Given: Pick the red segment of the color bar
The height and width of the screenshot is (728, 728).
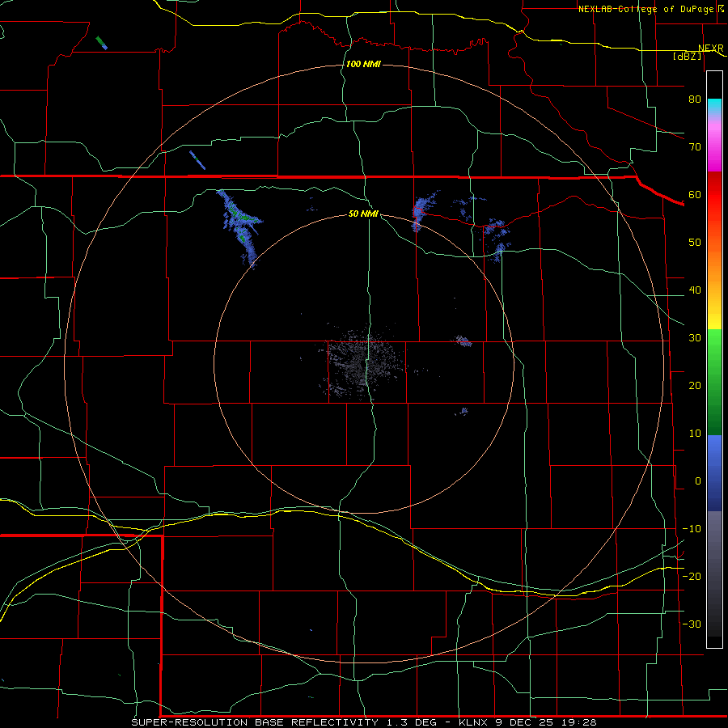Looking at the screenshot, I should (x=714, y=195).
